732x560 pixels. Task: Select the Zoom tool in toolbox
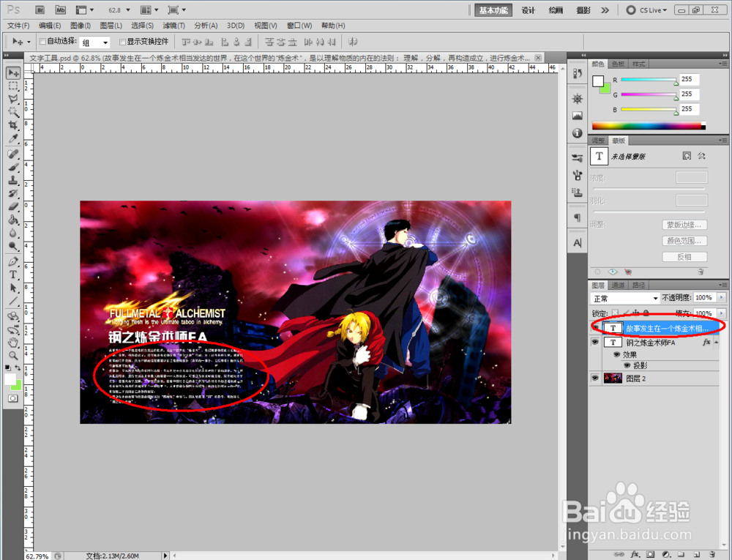click(x=13, y=356)
